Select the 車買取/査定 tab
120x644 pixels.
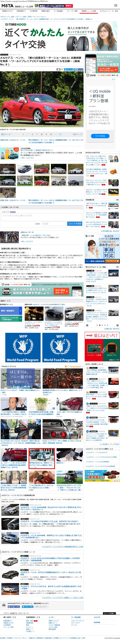(46, 11)
